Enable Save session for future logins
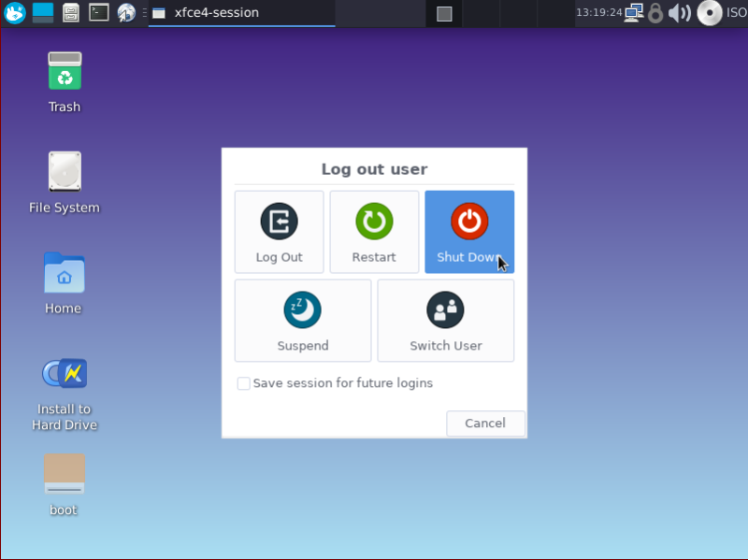Viewport: 748px width, 560px height. (243, 383)
